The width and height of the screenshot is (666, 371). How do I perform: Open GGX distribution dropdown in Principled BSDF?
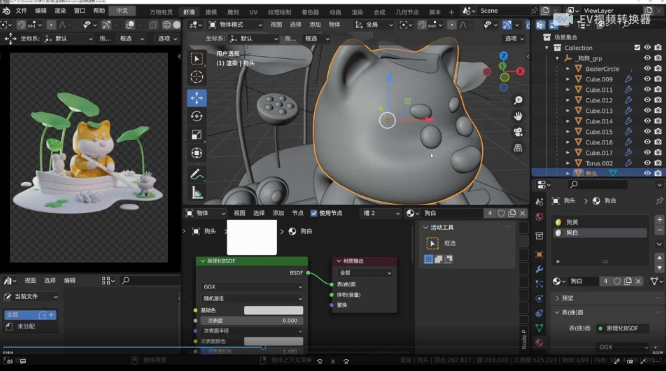click(252, 287)
